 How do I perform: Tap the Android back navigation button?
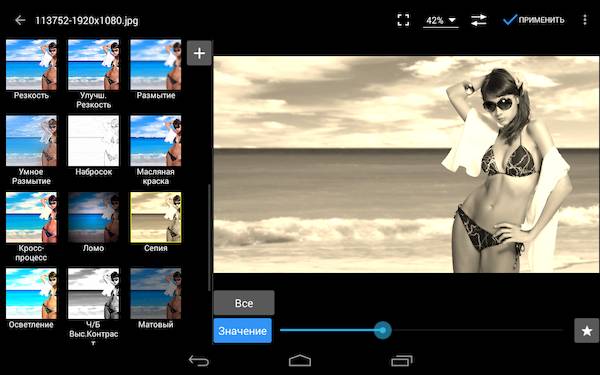pyautogui.click(x=199, y=360)
